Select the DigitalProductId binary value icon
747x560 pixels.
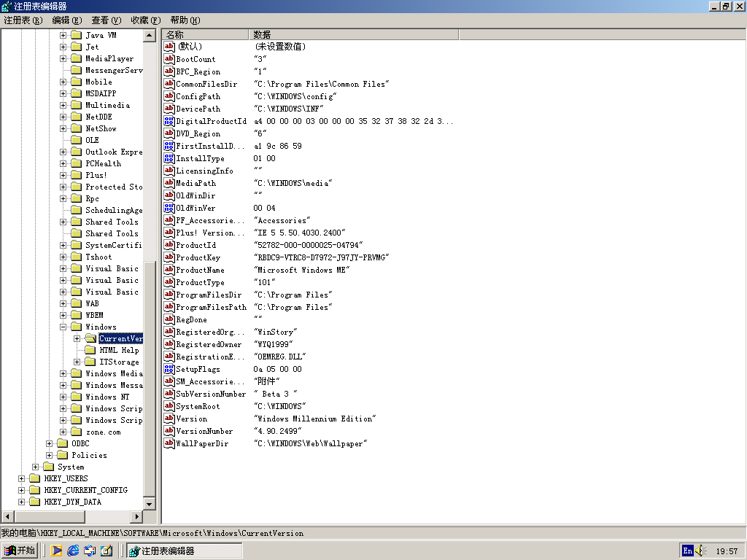pyautogui.click(x=169, y=121)
